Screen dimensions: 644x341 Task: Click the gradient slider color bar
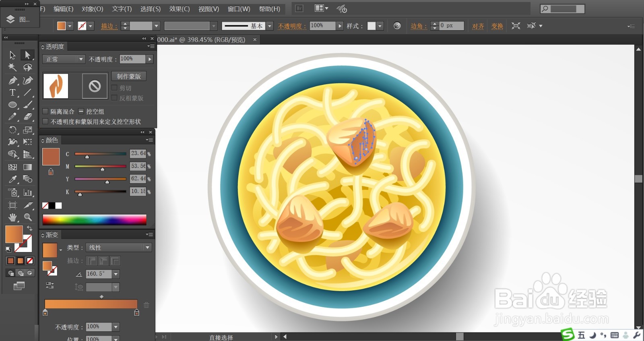[x=91, y=304]
